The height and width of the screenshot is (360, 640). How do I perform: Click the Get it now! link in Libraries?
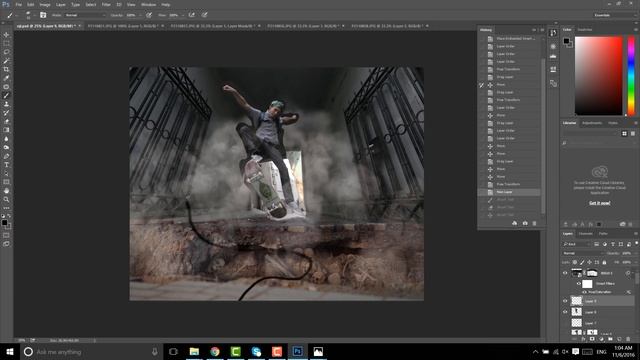pyautogui.click(x=600, y=203)
